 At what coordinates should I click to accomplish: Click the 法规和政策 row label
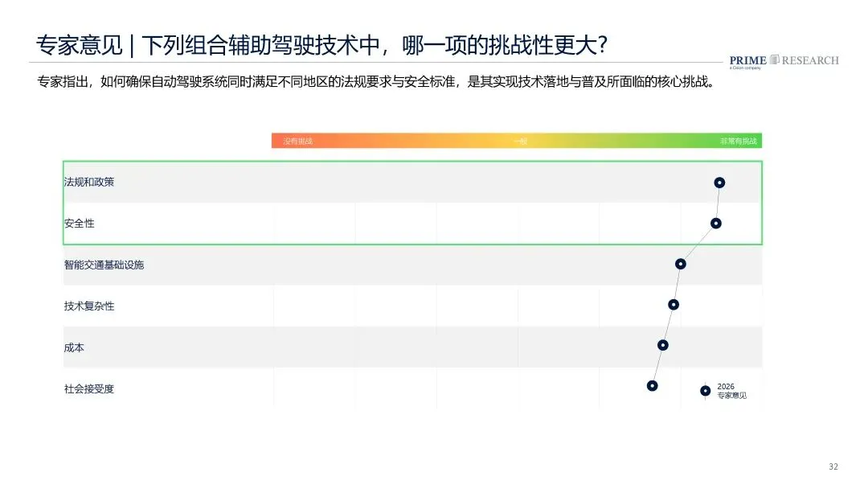point(89,183)
